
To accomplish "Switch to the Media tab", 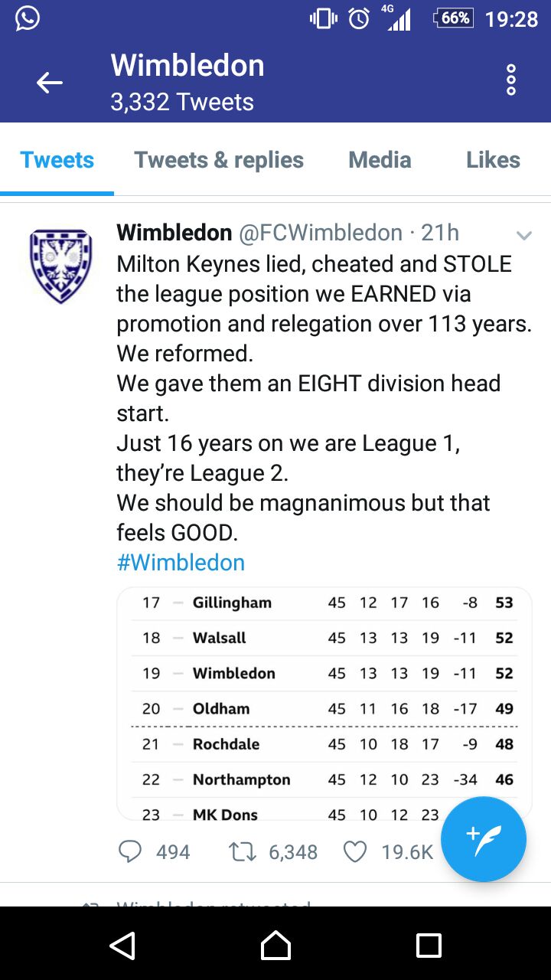I will coord(380,160).
